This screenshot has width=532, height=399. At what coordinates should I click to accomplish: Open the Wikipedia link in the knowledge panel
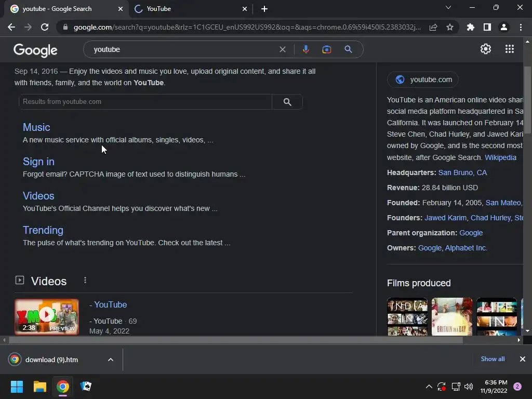pyautogui.click(x=500, y=157)
